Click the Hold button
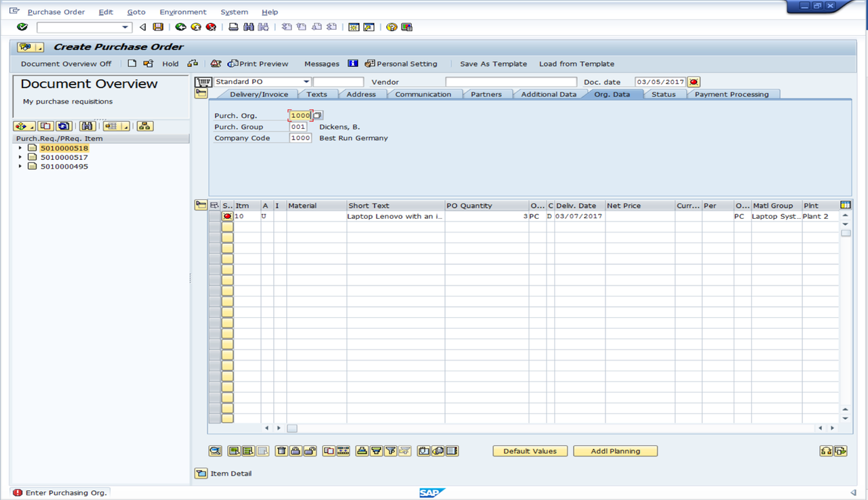 pos(170,64)
